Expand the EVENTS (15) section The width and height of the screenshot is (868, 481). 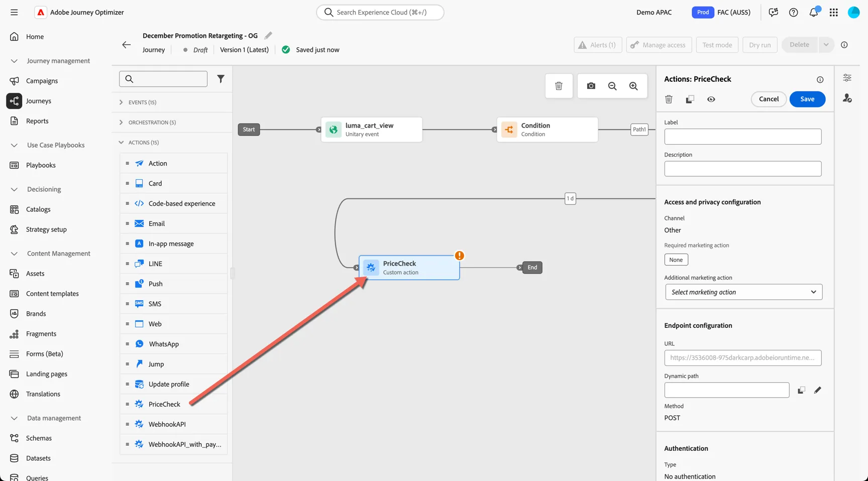[172, 102]
